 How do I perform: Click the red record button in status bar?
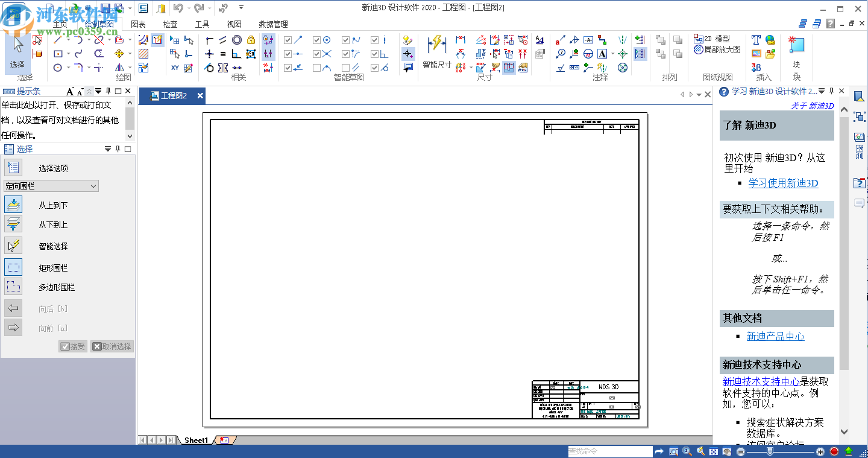point(834,451)
